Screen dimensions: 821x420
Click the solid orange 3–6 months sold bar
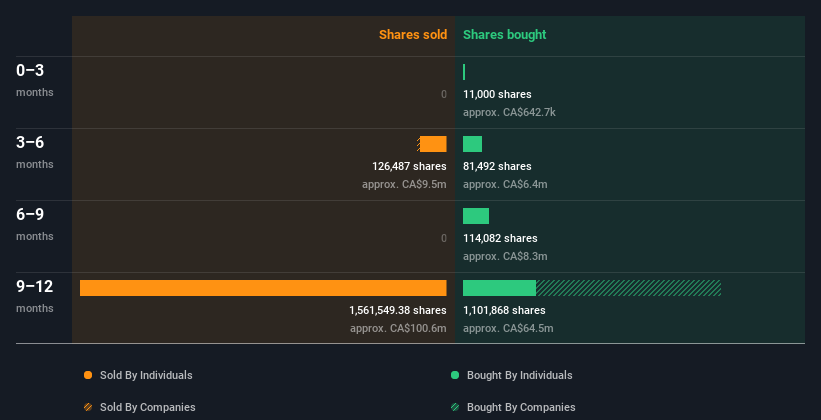pos(433,144)
